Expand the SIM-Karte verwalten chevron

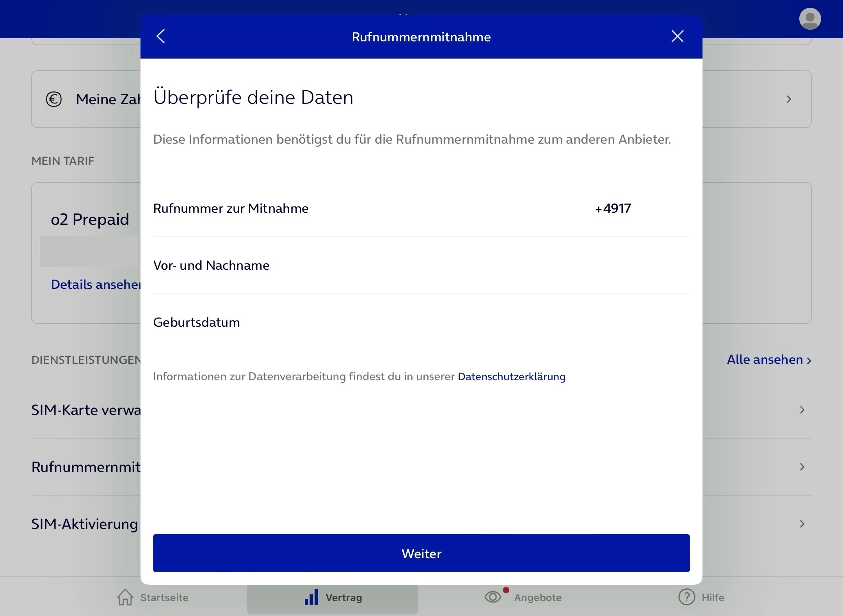[x=802, y=410]
